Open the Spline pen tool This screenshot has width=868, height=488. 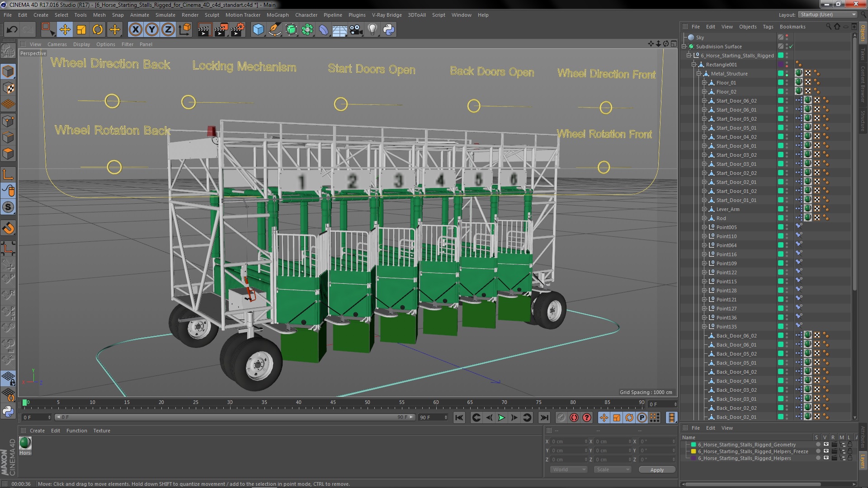274,30
